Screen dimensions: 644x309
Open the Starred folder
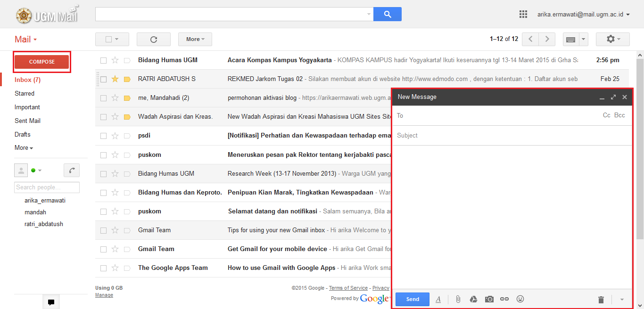[25, 94]
